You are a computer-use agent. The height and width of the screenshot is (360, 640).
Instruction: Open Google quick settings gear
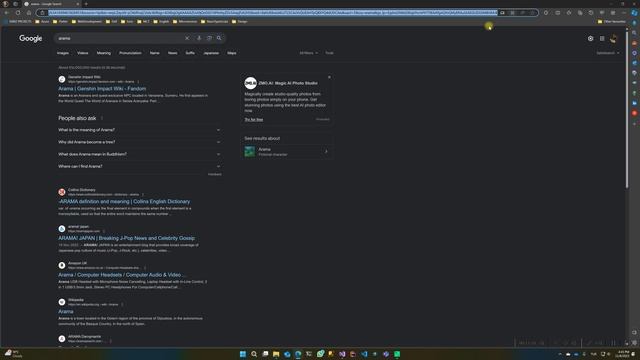point(591,38)
